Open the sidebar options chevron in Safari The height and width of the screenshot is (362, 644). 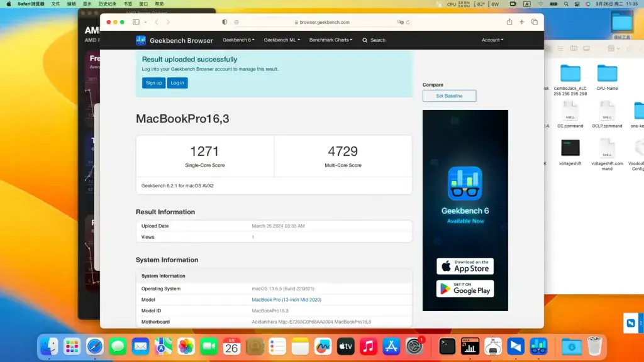[145, 22]
